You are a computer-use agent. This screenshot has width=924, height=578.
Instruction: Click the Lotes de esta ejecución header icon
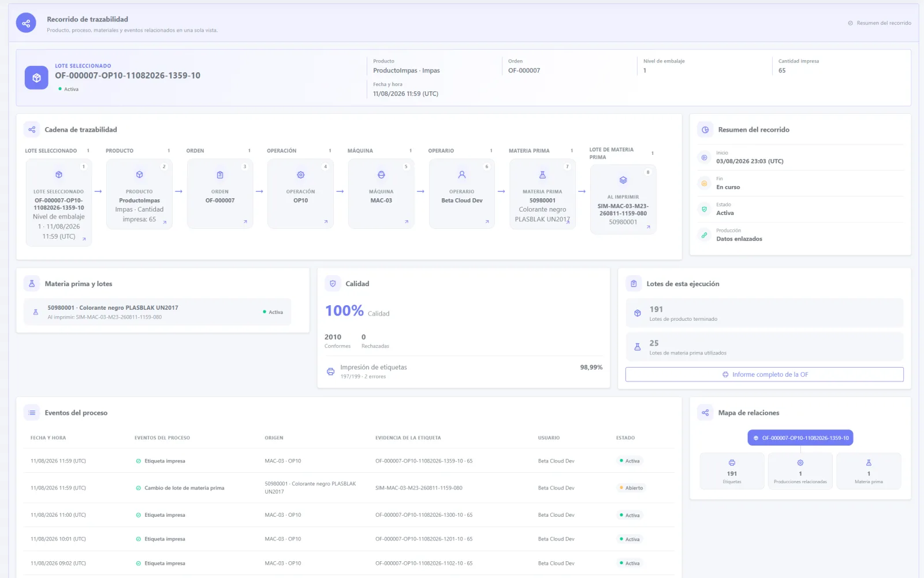tap(634, 284)
